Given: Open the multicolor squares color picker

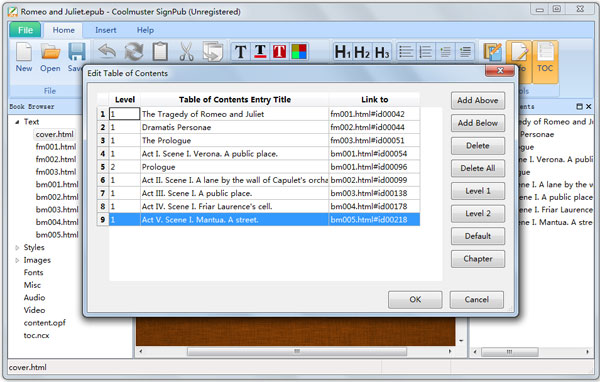Looking at the screenshot, I should (x=299, y=52).
